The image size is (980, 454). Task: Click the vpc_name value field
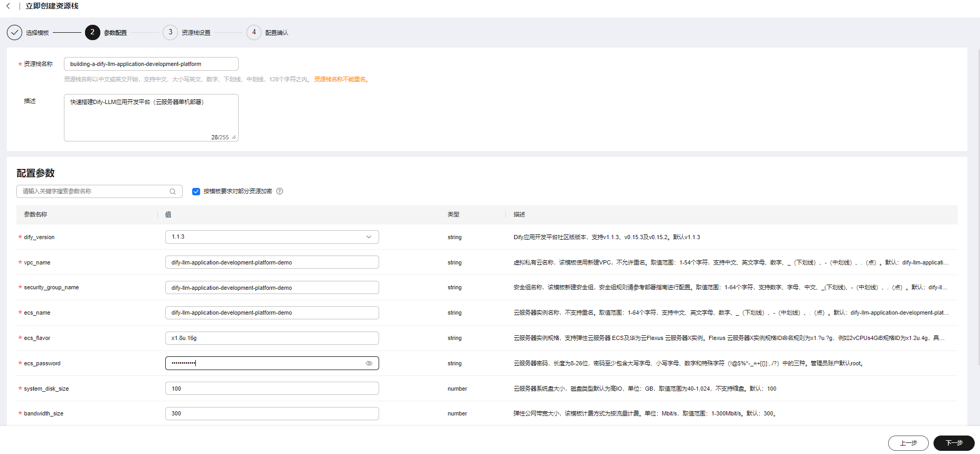point(272,262)
